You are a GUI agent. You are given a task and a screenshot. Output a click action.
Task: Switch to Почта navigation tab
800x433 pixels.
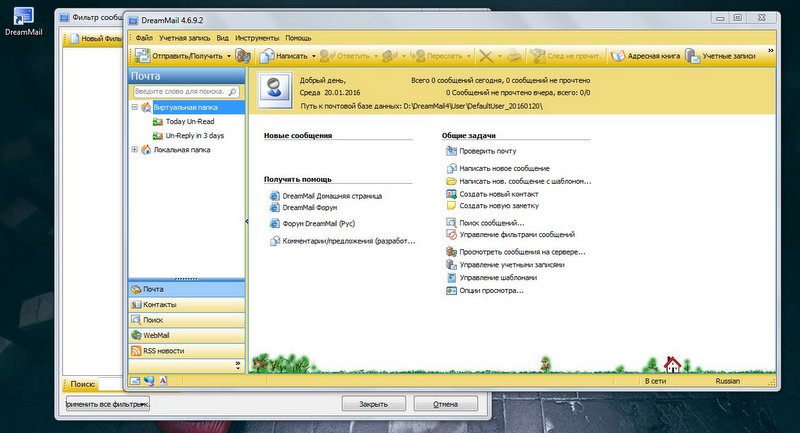point(187,289)
